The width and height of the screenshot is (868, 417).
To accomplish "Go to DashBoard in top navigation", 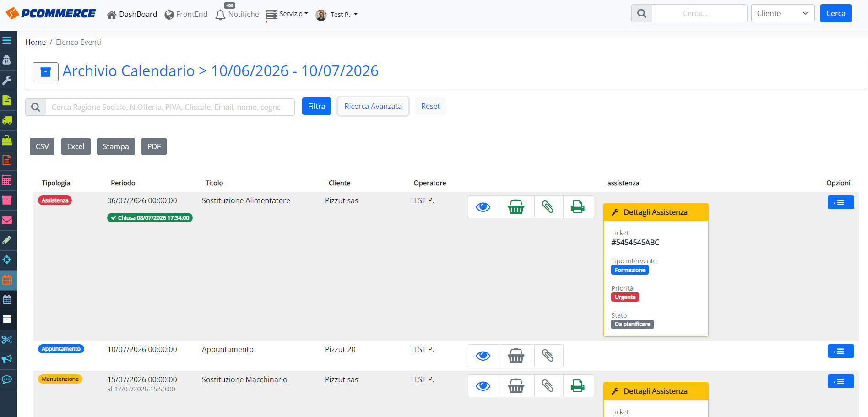I will coord(132,15).
